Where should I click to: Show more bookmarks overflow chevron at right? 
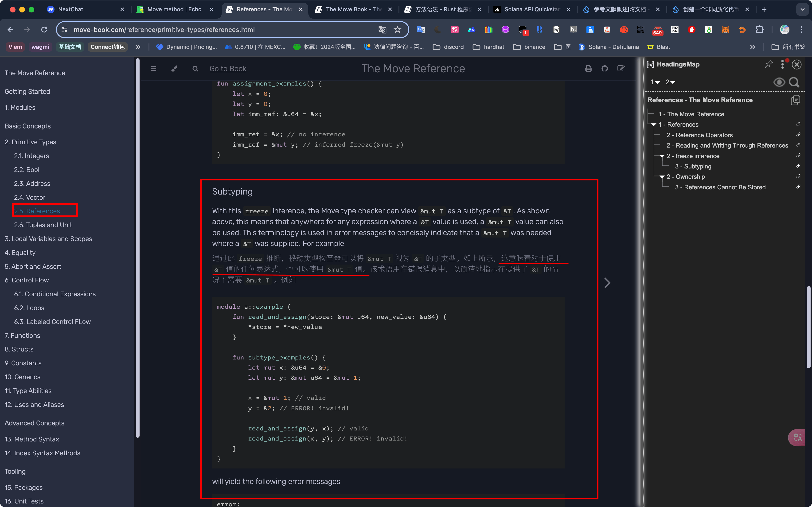[752, 47]
